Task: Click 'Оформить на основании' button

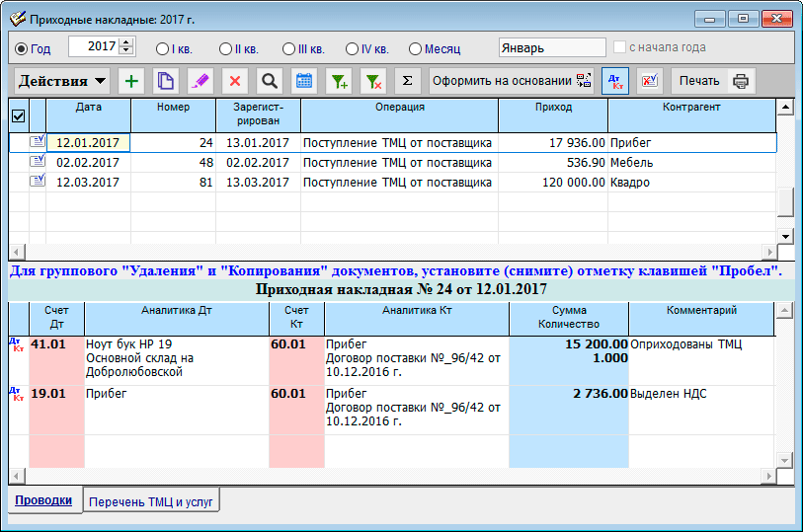Action: [511, 81]
